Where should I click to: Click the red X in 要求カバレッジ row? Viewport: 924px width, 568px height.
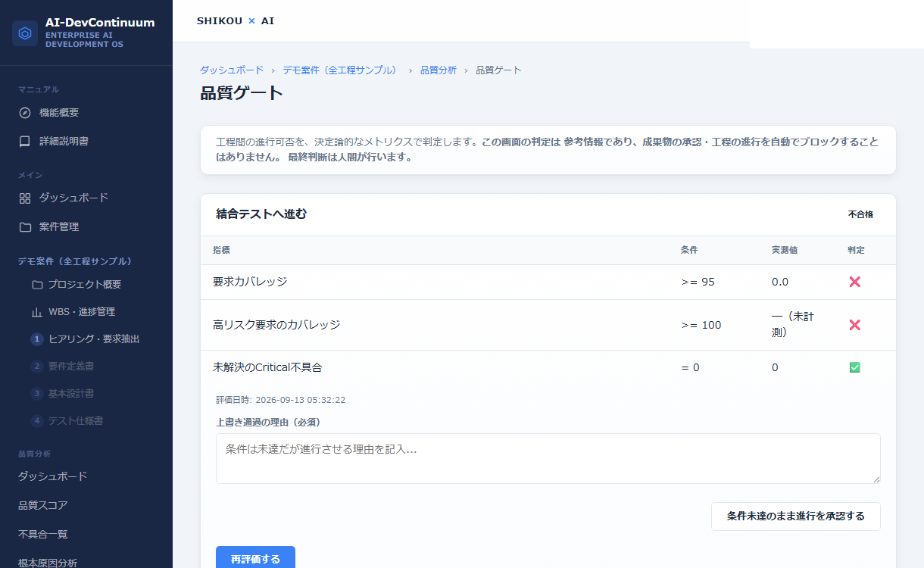[x=855, y=282]
